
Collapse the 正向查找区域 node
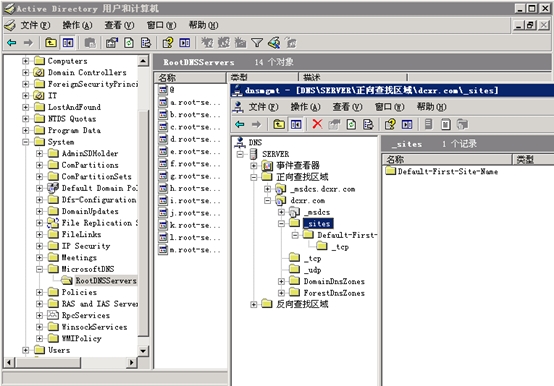pos(253,177)
